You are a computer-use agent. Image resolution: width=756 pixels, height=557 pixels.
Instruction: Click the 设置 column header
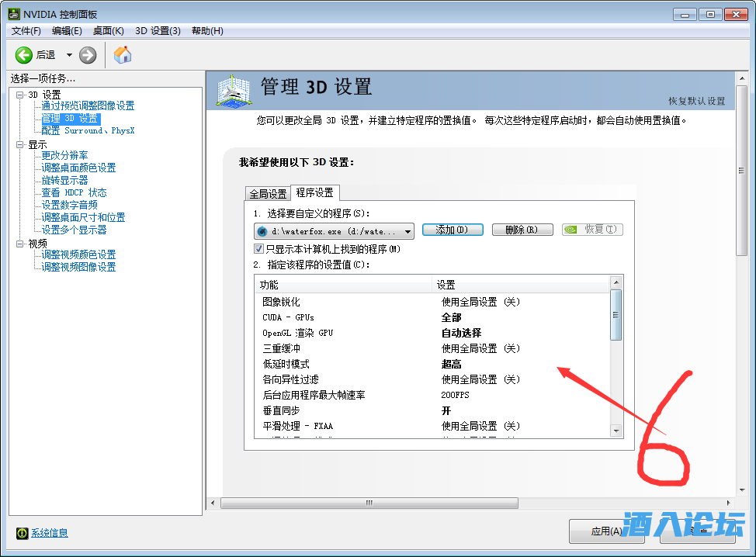(521, 285)
